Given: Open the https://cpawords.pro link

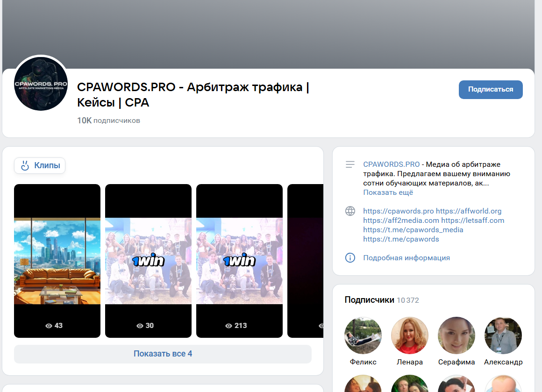Looking at the screenshot, I should (x=398, y=211).
